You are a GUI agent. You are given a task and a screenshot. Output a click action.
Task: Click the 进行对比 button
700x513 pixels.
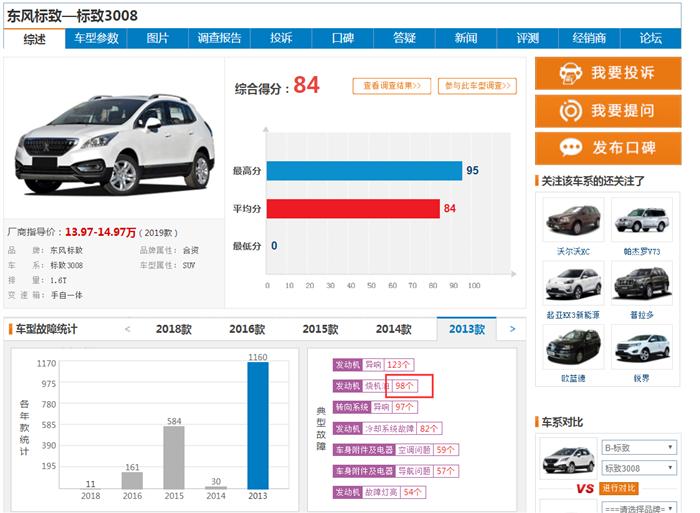[618, 488]
